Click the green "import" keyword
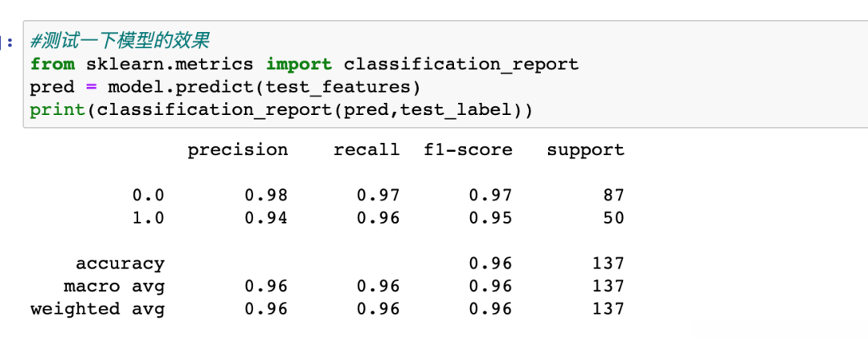 pos(299,64)
